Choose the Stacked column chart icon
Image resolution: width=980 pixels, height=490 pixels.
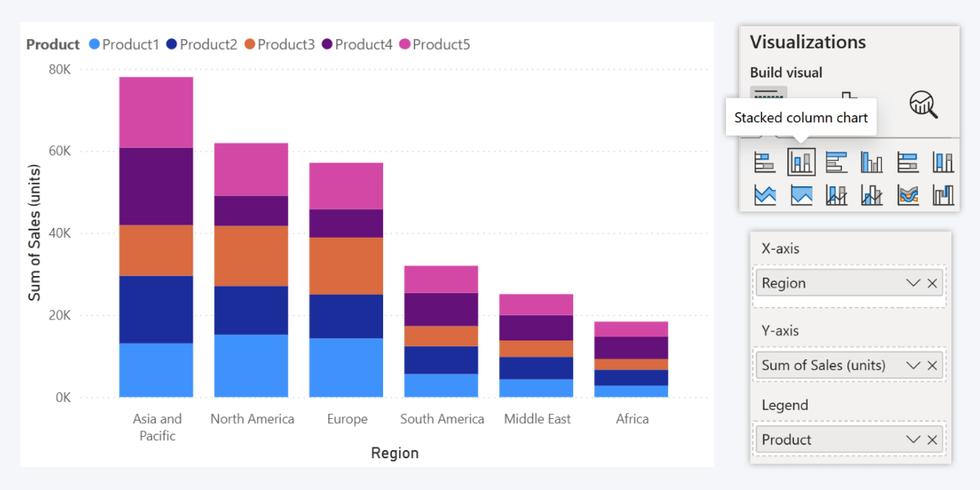[x=801, y=163]
